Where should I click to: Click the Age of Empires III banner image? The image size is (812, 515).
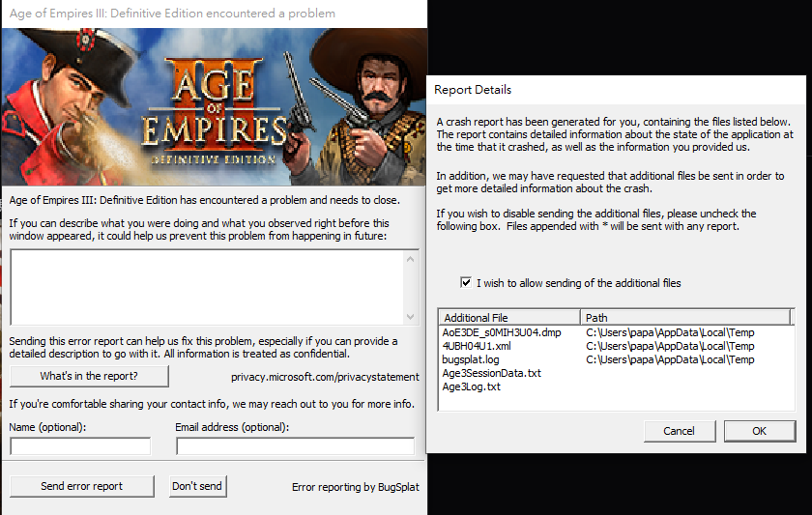[x=215, y=106]
